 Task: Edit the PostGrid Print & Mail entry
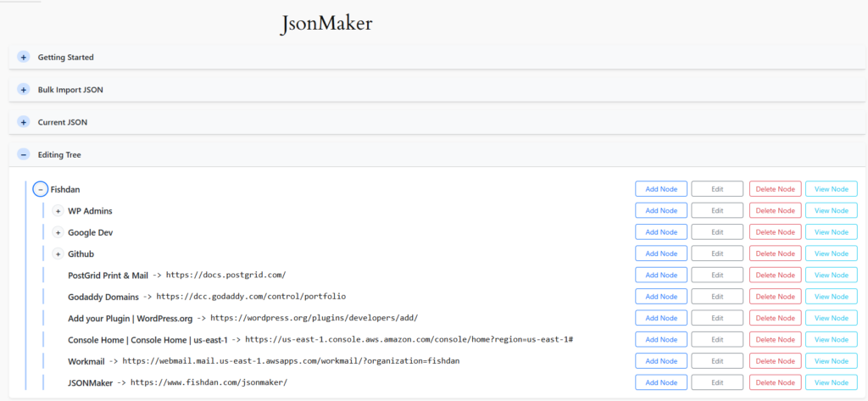[x=717, y=275]
